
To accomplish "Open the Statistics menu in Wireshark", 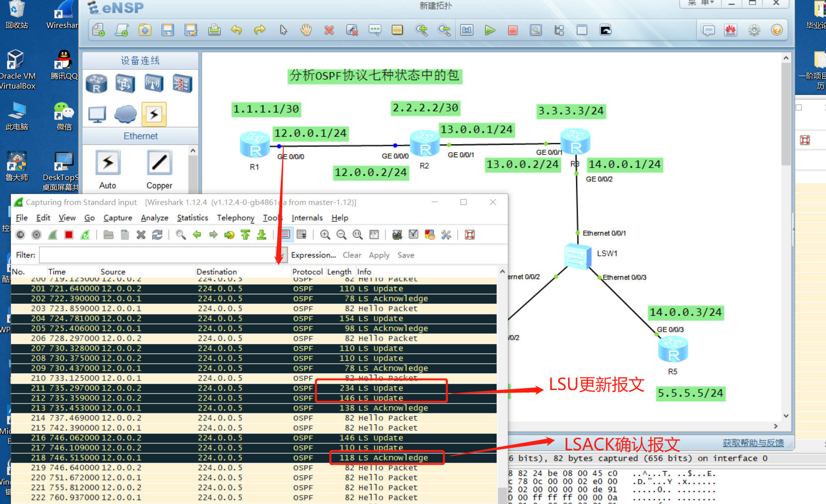I will click(192, 217).
